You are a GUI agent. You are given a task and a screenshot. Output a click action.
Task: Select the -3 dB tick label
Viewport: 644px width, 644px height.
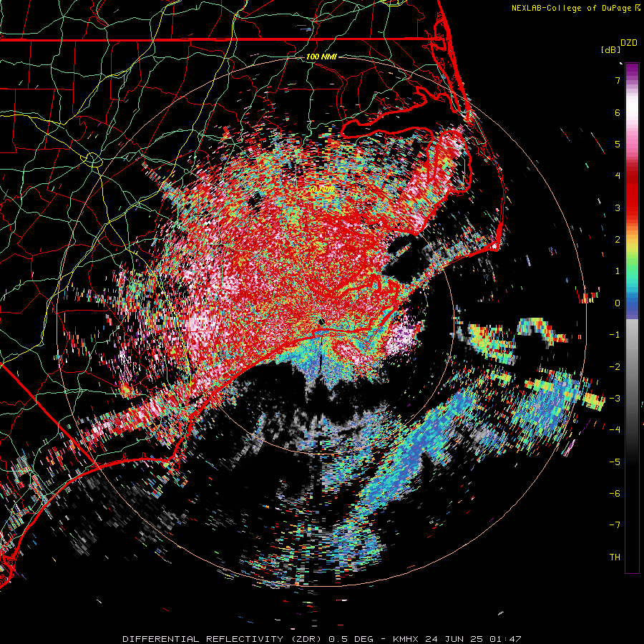[615, 399]
